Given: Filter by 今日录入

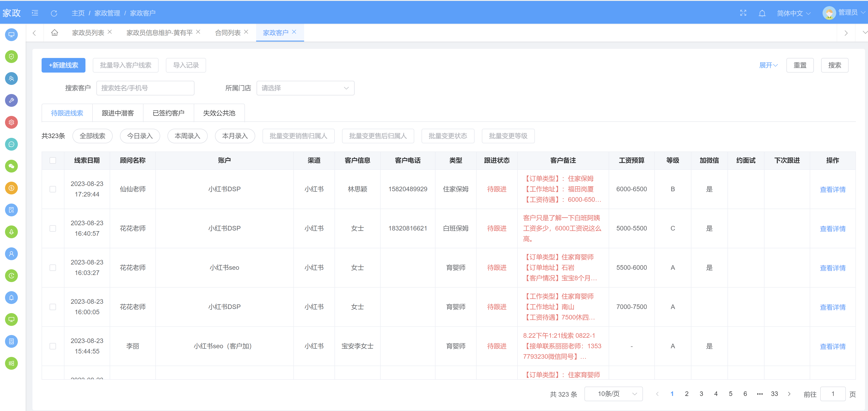Looking at the screenshot, I should [x=140, y=136].
